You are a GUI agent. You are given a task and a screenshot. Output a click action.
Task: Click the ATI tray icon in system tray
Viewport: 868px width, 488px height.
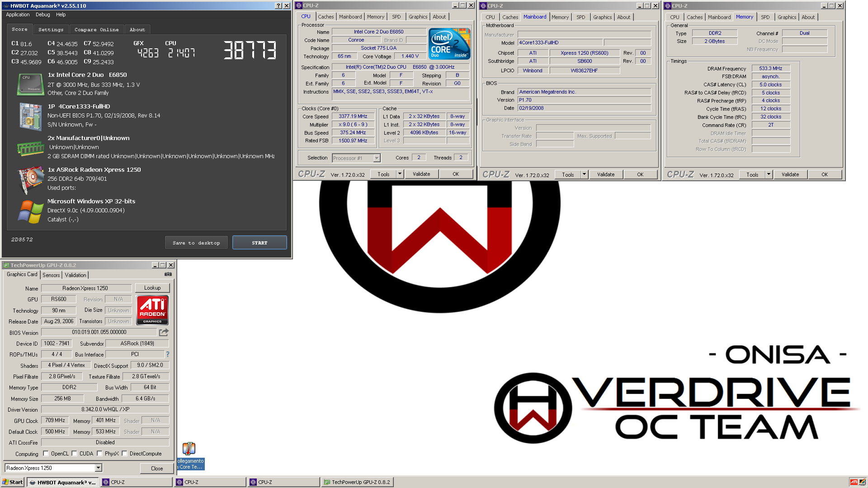point(854,482)
